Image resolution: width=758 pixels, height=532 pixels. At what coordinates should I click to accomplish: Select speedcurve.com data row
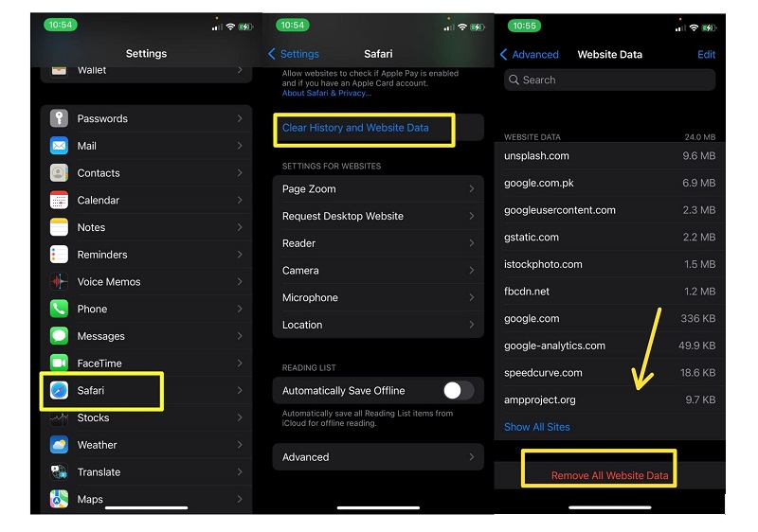(x=609, y=372)
